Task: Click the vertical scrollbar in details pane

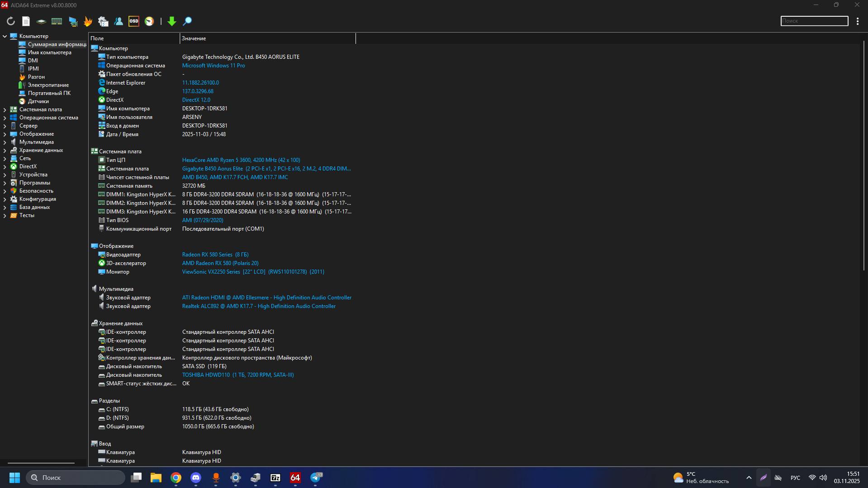Action: [x=863, y=158]
